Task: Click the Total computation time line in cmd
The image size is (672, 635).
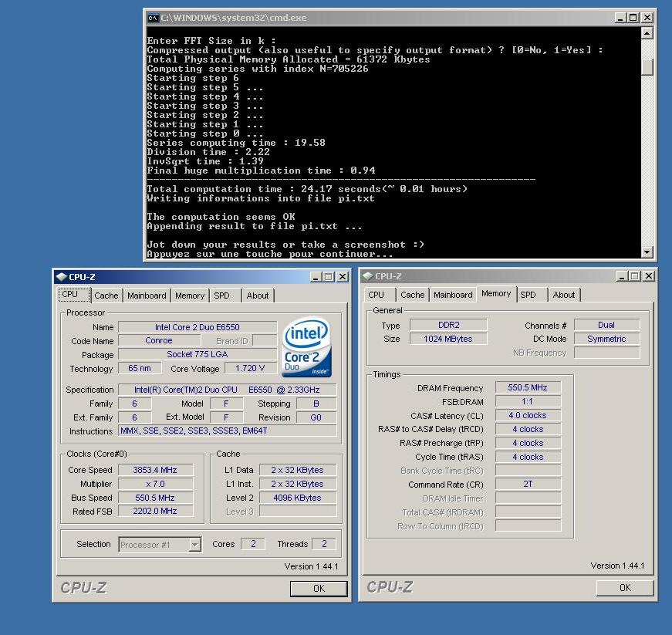Action: (307, 189)
